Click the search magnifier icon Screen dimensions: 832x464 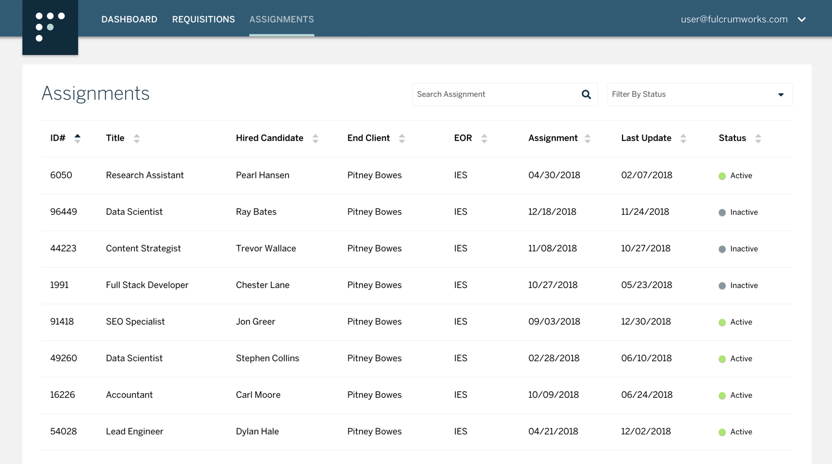tap(586, 95)
